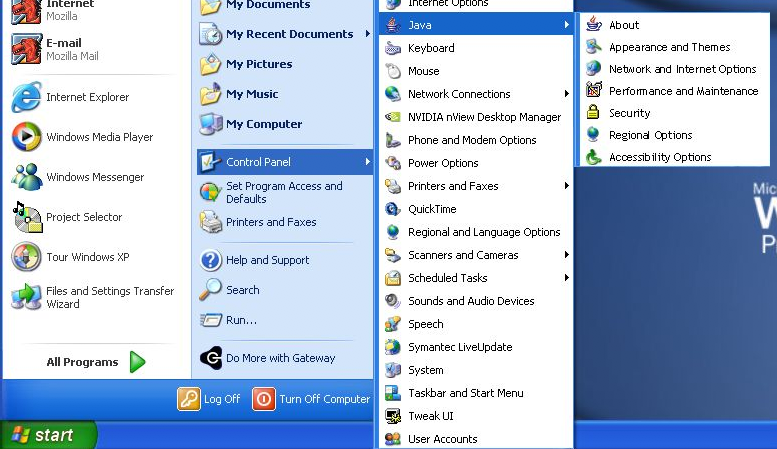Open My Computer from Start menu

(284, 124)
